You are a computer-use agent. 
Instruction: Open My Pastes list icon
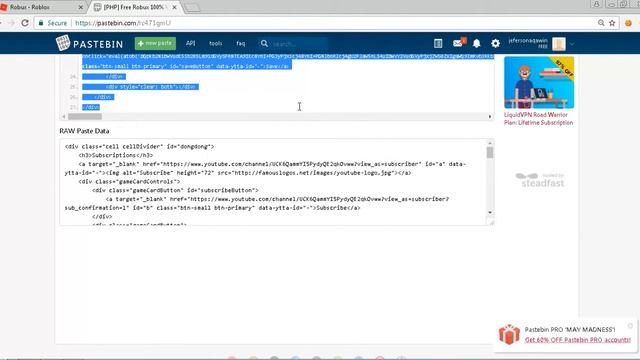coord(438,43)
